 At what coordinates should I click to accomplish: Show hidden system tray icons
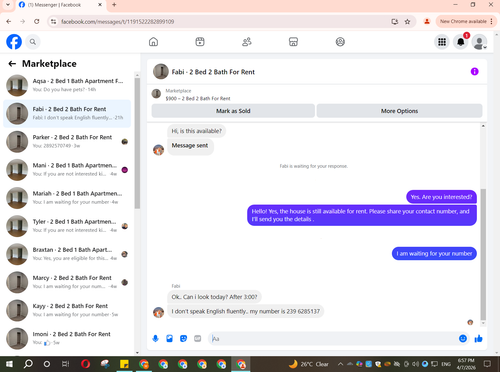(340, 364)
